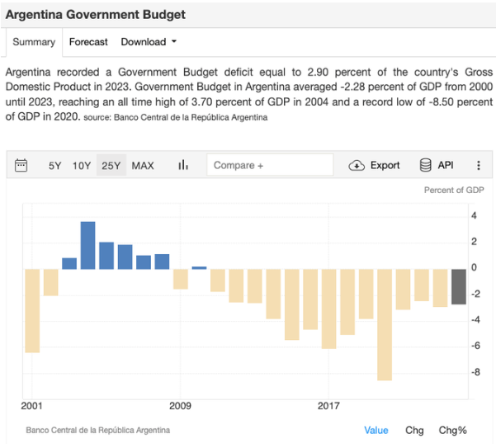496x448 pixels.
Task: Show the Value chart mode
Action: pos(376,431)
